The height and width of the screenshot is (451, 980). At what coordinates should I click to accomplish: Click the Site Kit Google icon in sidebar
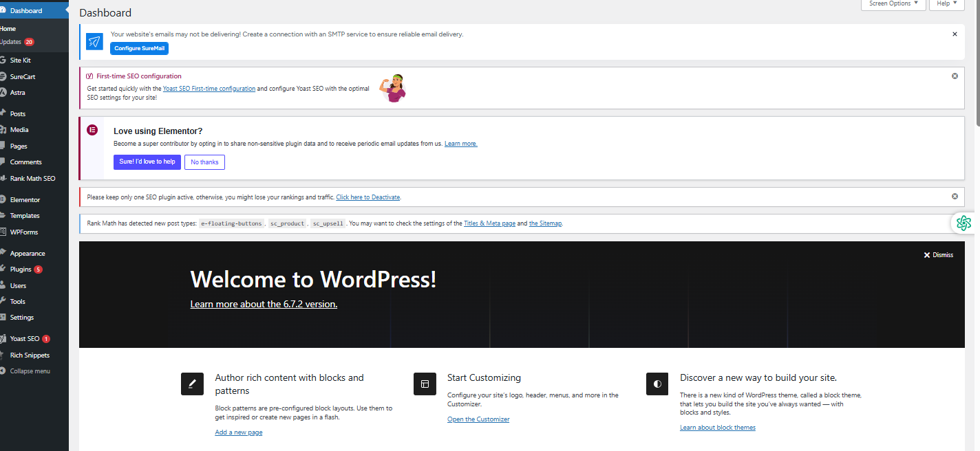pyautogui.click(x=3, y=60)
